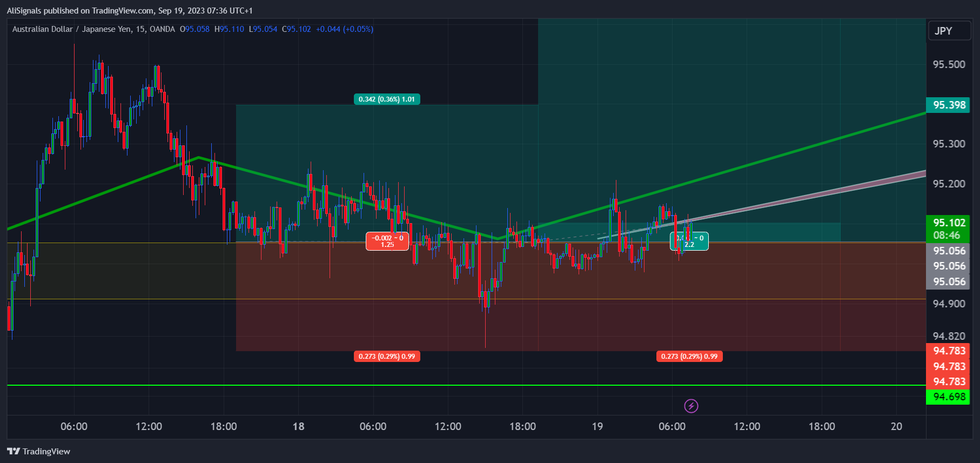Click the date label 19 on time axis
Viewport: 980px width, 463px height.
click(597, 426)
